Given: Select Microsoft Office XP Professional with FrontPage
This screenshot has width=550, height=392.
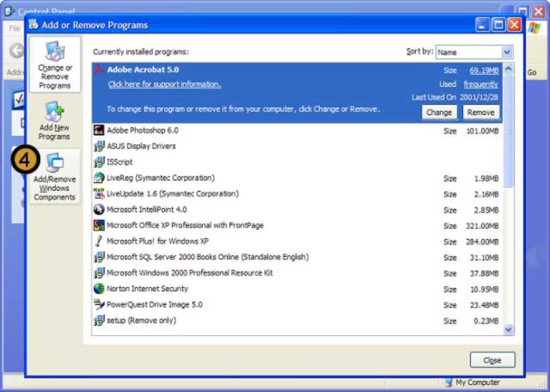Looking at the screenshot, I should coord(297,225).
